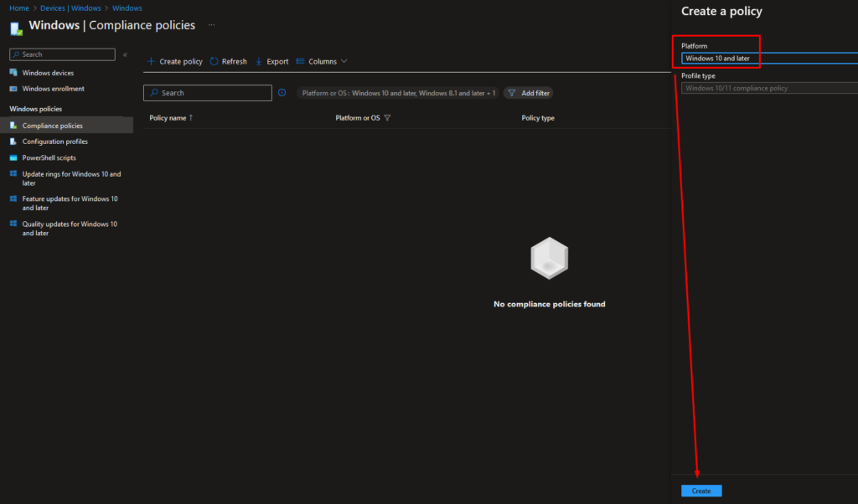Click the blue Create button
This screenshot has height=504, width=858.
tap(701, 491)
